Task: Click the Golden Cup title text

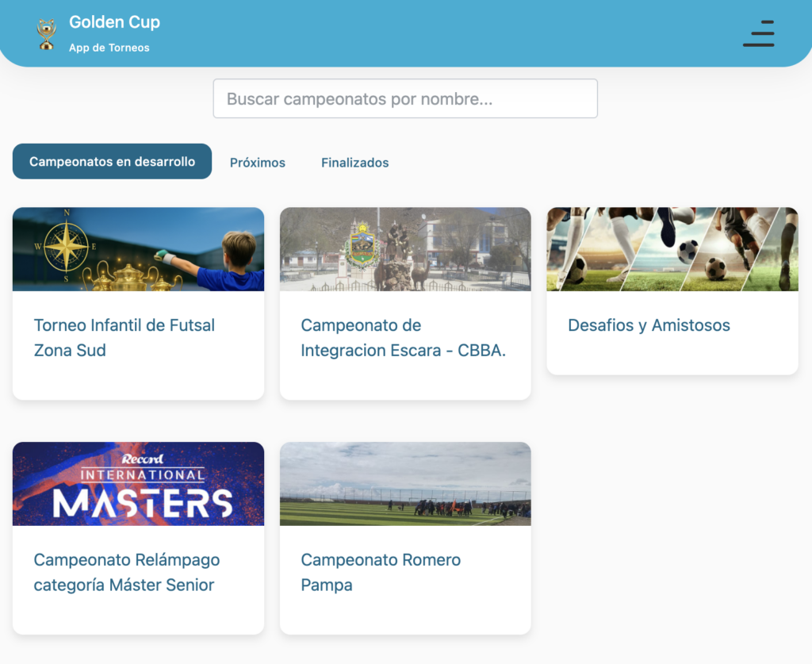Action: 114,21
